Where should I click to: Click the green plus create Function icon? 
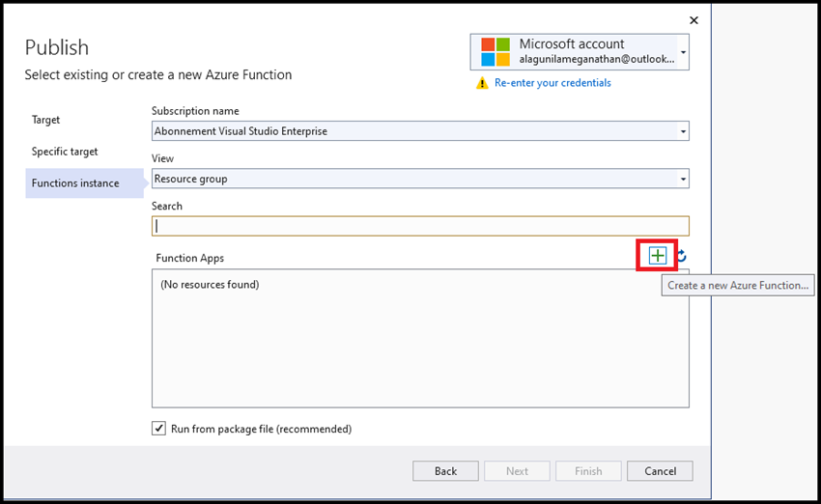coord(658,256)
